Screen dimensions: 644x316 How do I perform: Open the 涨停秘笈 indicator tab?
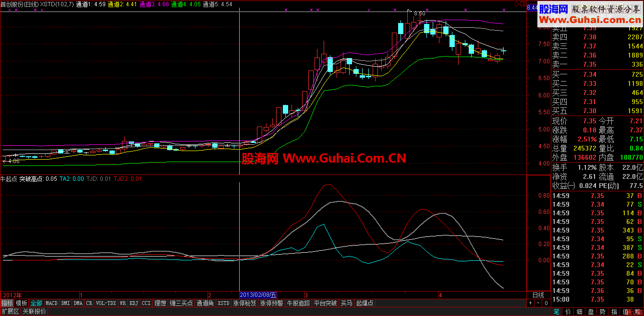(245, 303)
